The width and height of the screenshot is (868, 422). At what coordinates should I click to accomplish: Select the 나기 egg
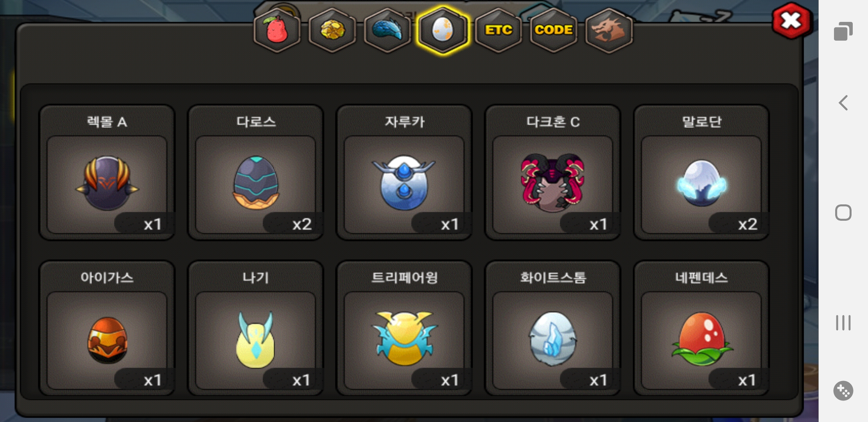255,328
